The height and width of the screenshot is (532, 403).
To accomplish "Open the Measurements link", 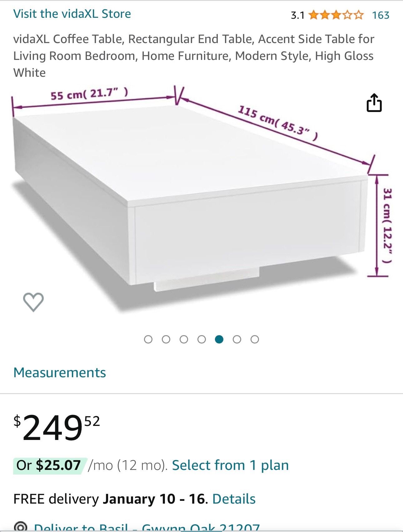I will (60, 373).
